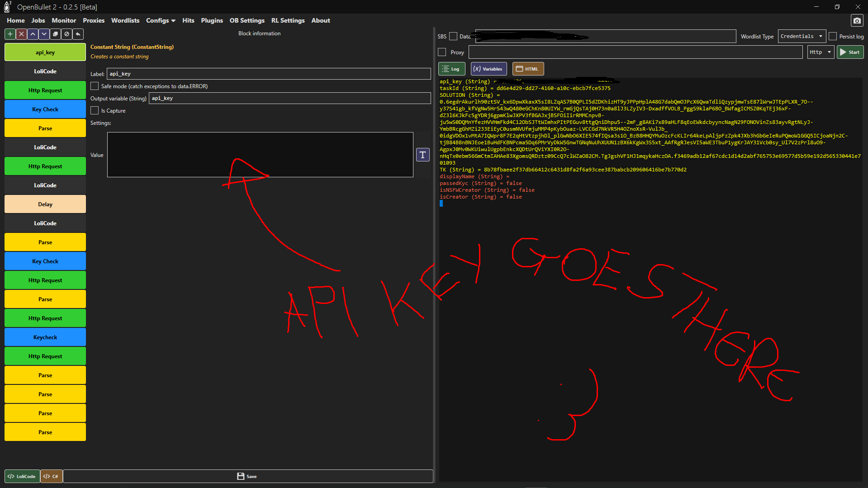868x488 pixels.
Task: Take a screenshot with the camera icon
Action: click(x=857, y=20)
